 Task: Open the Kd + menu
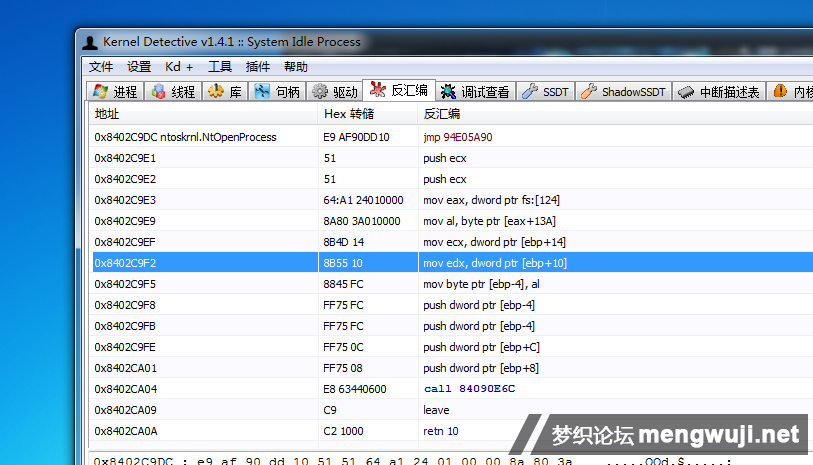coord(179,67)
